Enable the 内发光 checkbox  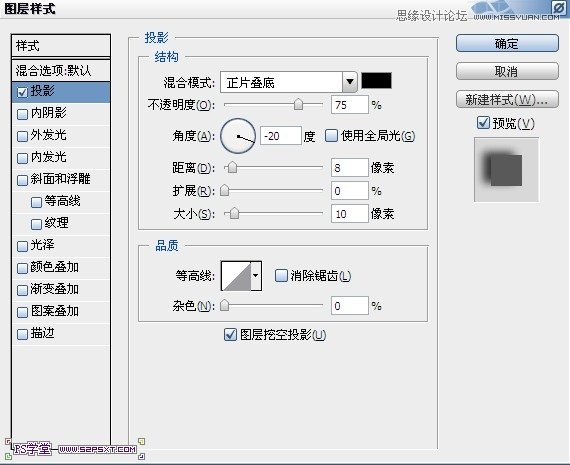[22, 158]
